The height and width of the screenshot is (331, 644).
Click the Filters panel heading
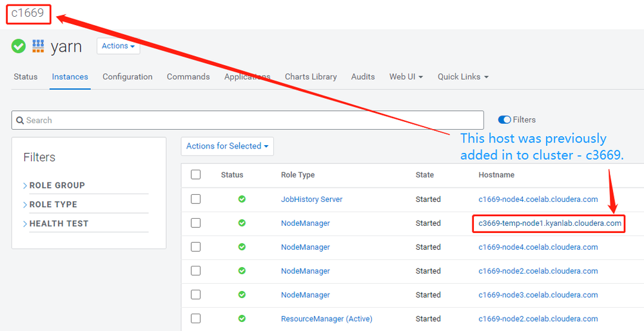click(39, 157)
